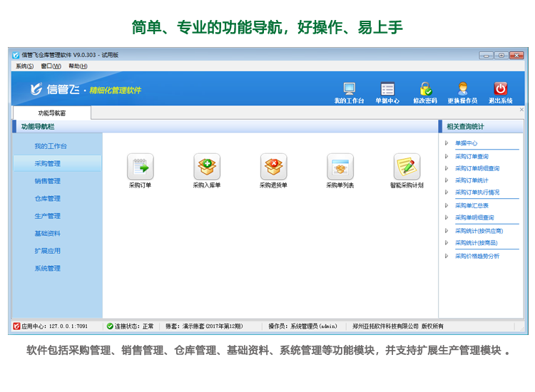
Task: Open the 采购单明细查询 link
Action: (474, 217)
